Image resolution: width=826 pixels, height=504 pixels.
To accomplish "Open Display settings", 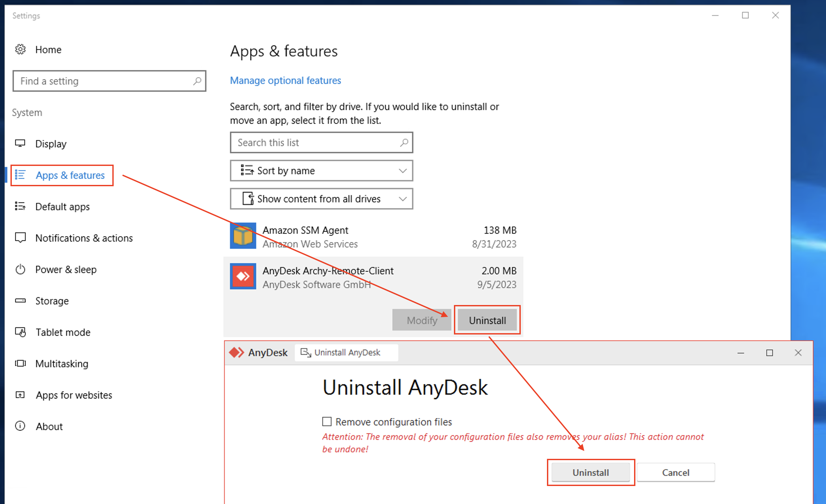I will [x=51, y=144].
